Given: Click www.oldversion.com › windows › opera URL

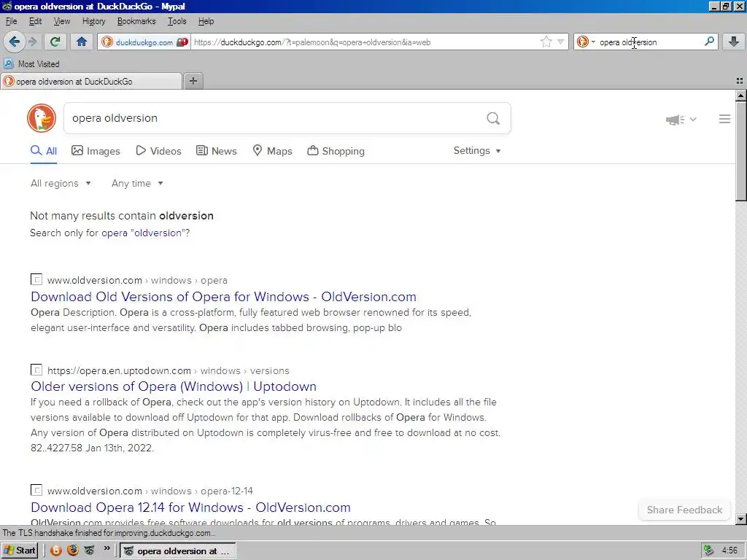Looking at the screenshot, I should click(137, 280).
